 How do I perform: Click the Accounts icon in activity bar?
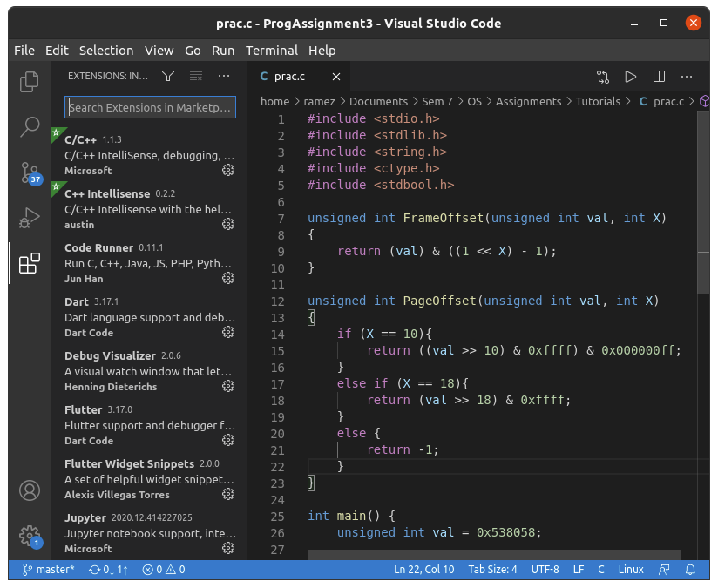point(30,490)
